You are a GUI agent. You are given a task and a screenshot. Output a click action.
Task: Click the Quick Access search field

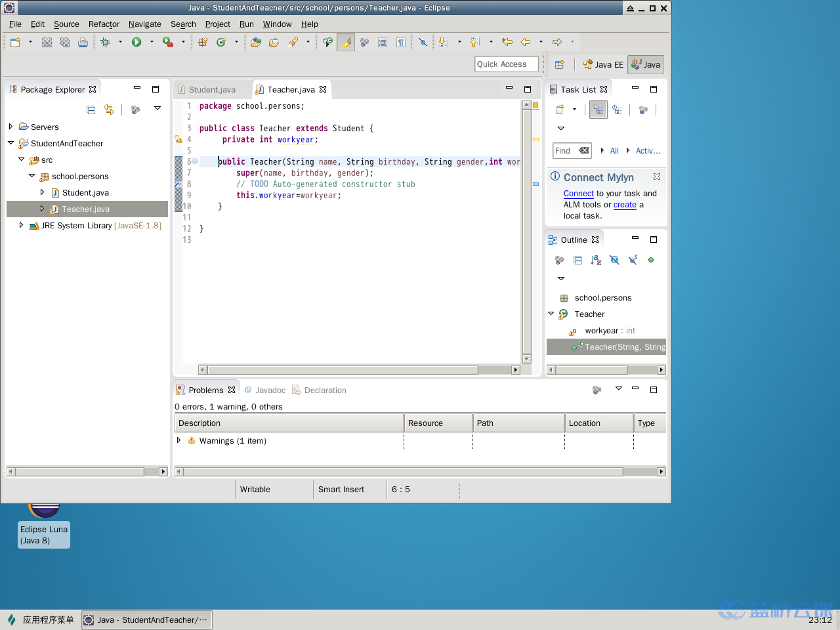point(506,64)
